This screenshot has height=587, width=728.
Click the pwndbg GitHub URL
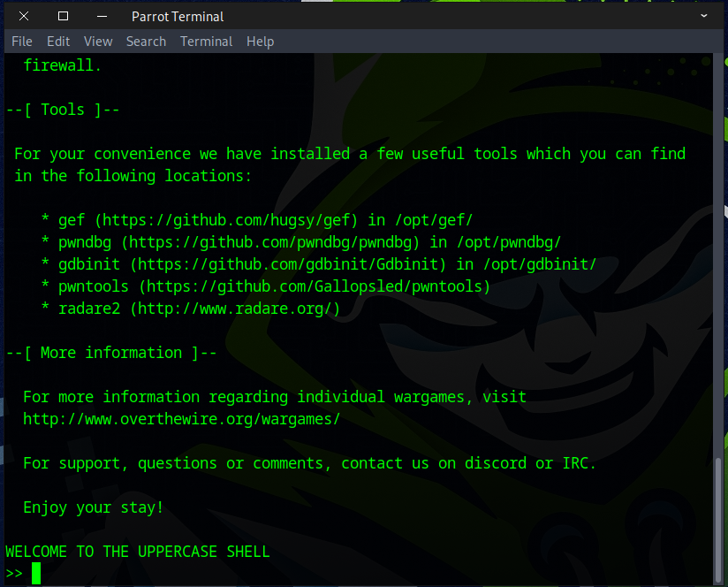tap(275, 242)
